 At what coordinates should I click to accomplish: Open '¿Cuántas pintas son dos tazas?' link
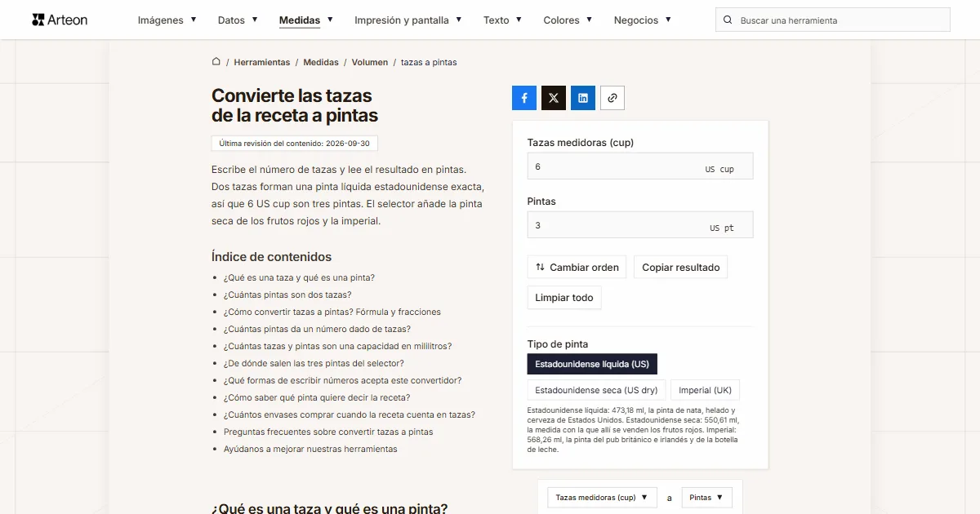tap(287, 295)
